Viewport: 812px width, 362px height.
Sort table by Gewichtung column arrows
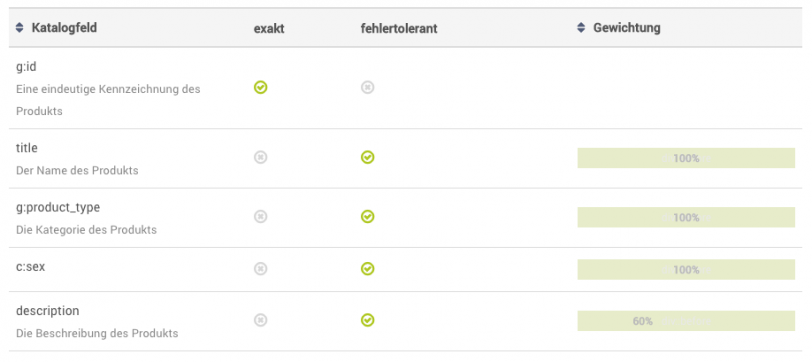point(581,28)
